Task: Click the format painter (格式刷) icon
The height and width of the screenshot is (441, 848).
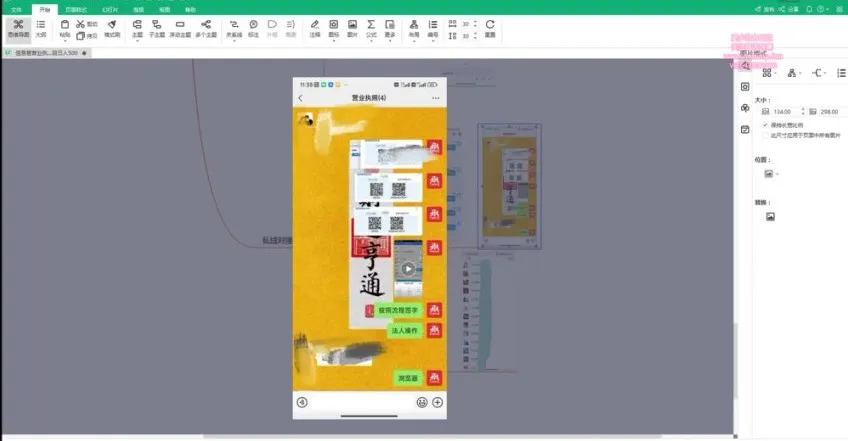Action: (x=112, y=27)
